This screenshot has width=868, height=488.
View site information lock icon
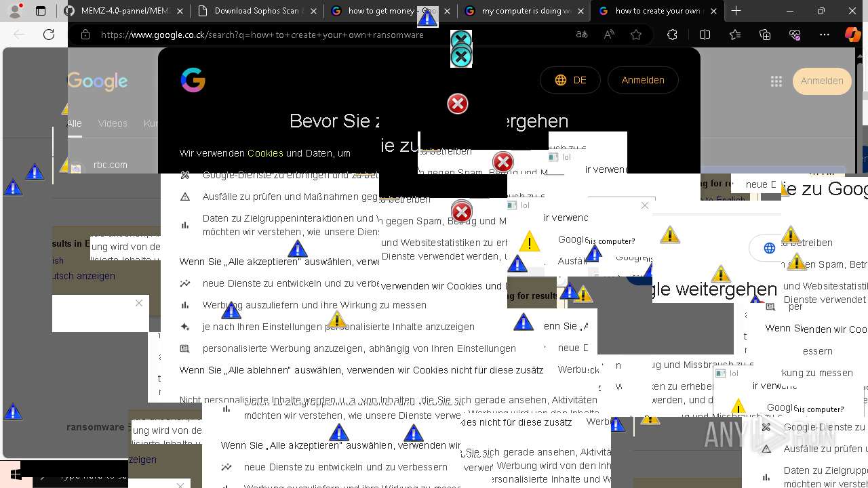[x=85, y=35]
